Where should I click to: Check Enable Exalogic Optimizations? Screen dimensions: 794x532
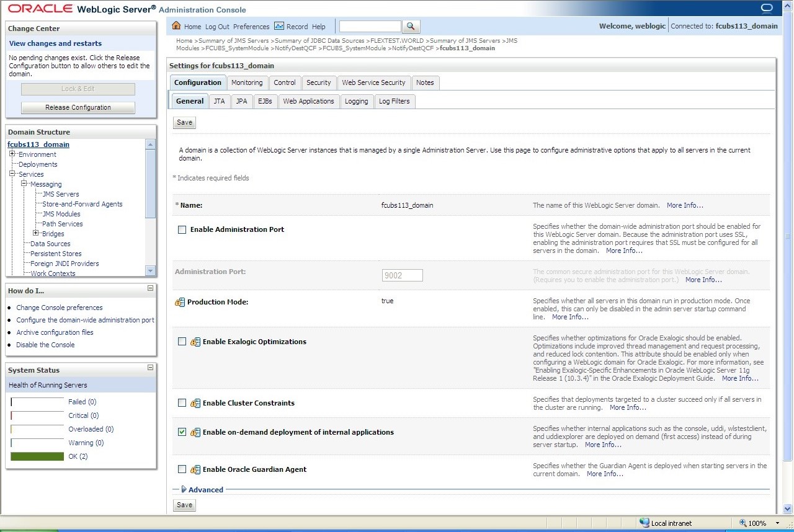[x=182, y=341]
